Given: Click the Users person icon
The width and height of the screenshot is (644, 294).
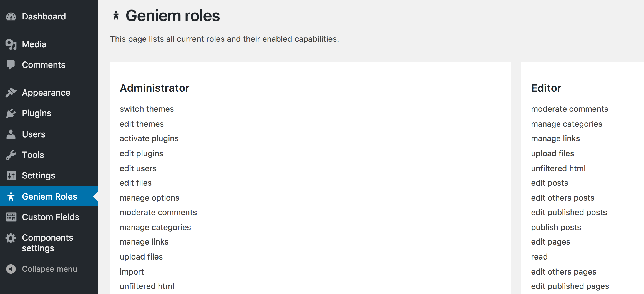Looking at the screenshot, I should (x=11, y=134).
